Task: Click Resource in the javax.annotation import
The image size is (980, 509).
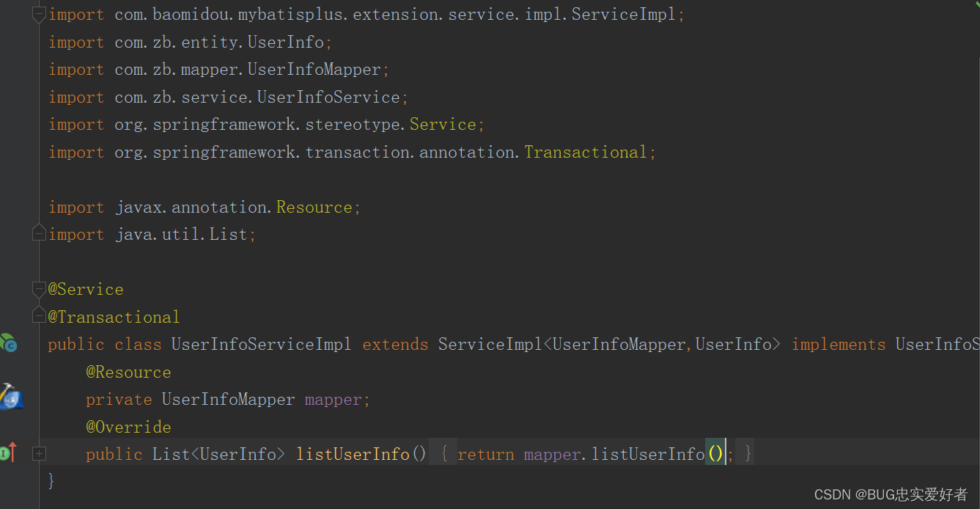Action: [x=314, y=208]
